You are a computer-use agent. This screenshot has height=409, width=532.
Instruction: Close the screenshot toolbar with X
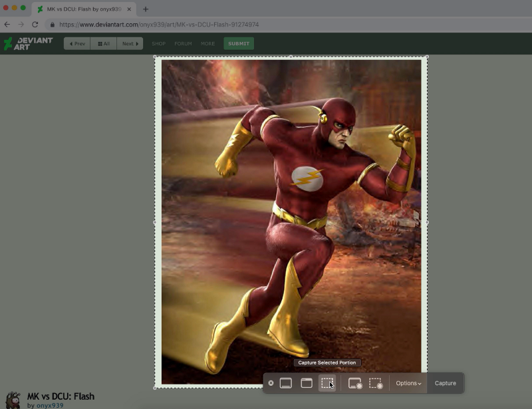[x=271, y=383]
